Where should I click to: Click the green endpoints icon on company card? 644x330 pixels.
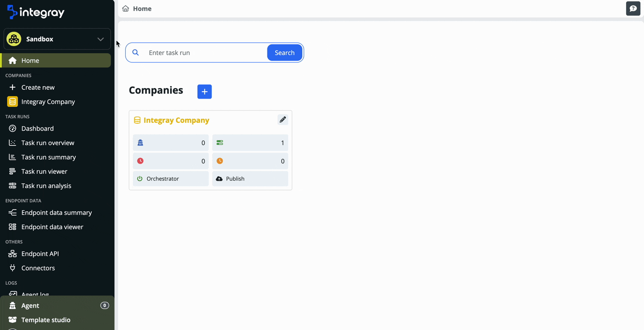point(219,142)
